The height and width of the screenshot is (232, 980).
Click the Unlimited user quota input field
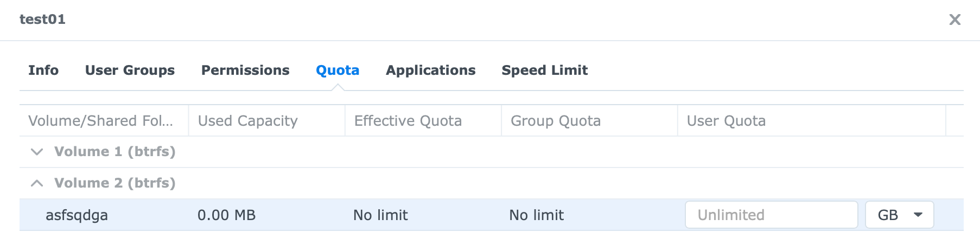click(x=771, y=215)
